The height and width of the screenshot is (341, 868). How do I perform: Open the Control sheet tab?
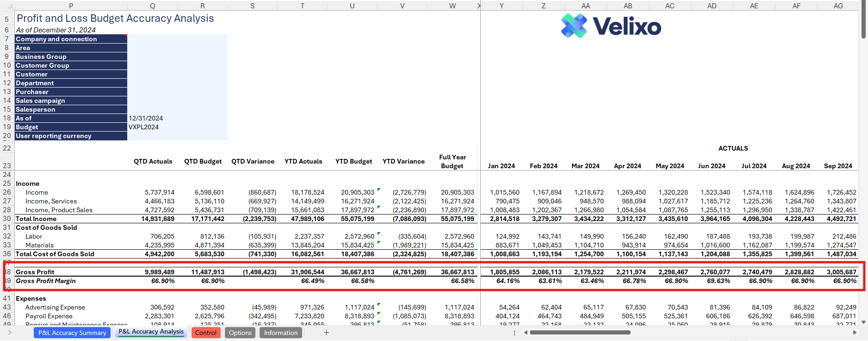[x=205, y=333]
